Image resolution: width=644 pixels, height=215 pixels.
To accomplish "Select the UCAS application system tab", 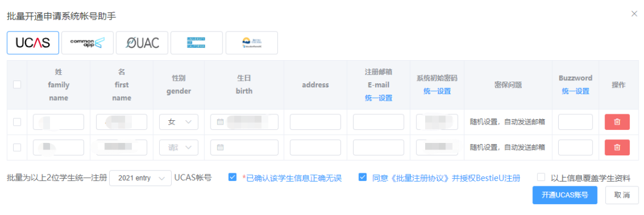I will point(33,43).
